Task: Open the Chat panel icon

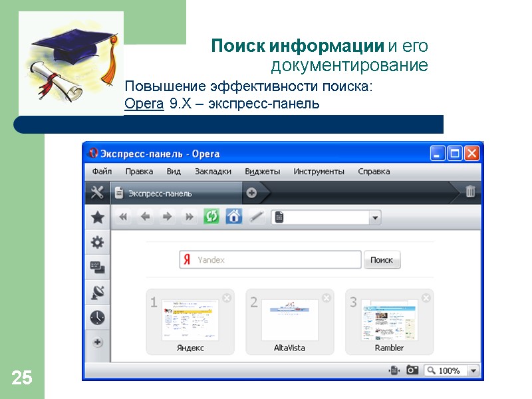Action: 97,267
